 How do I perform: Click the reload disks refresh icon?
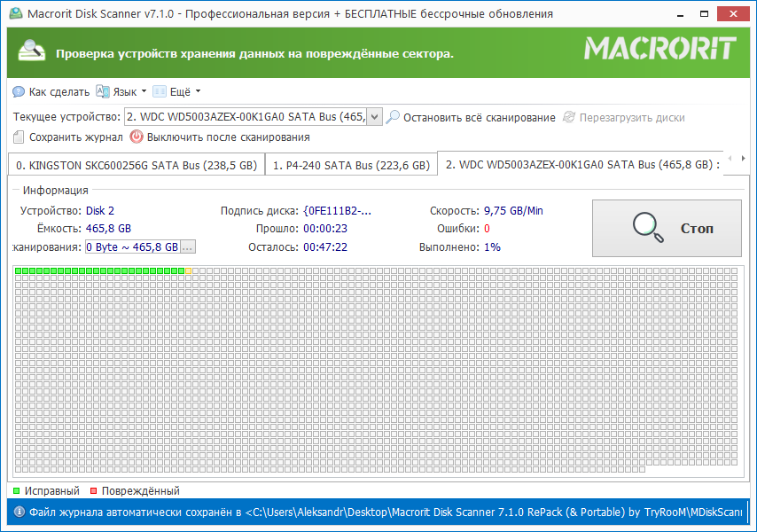coord(569,117)
